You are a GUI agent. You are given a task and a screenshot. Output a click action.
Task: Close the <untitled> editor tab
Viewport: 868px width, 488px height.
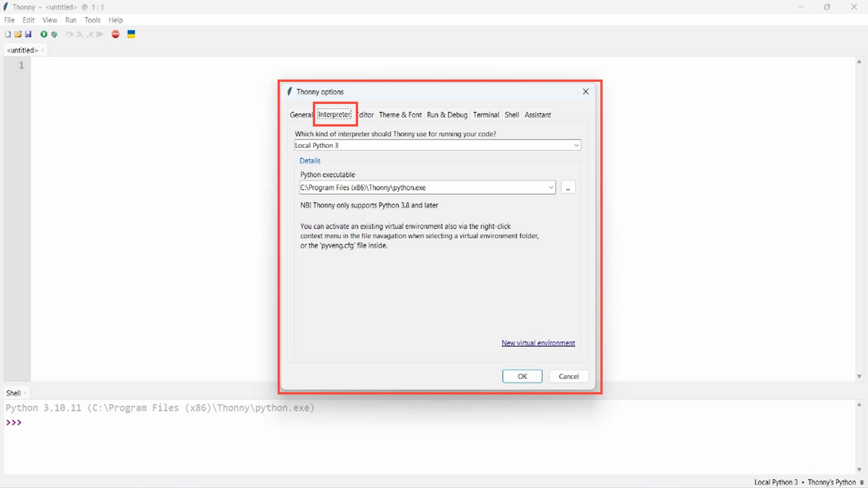coord(42,50)
